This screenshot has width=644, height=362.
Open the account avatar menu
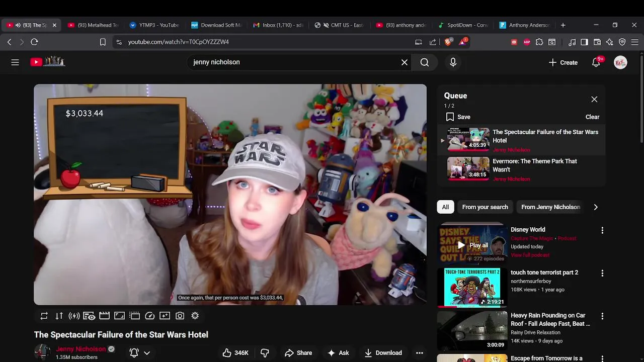click(x=620, y=62)
